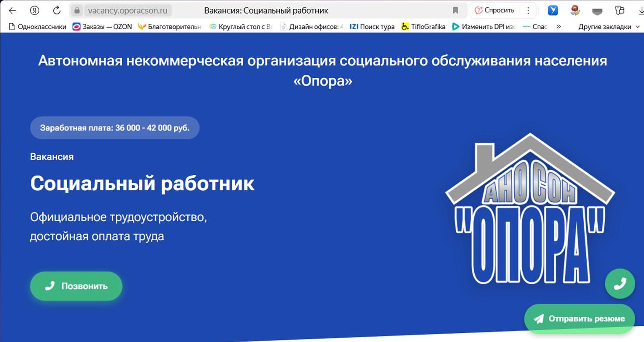Open the extensions puzzle icon
Viewport: 644px width, 342px height.
pos(619,10)
